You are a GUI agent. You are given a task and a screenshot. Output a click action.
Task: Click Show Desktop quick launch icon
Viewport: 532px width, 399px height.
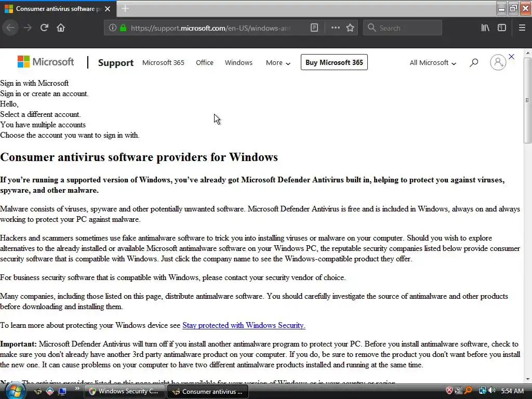pos(62,391)
